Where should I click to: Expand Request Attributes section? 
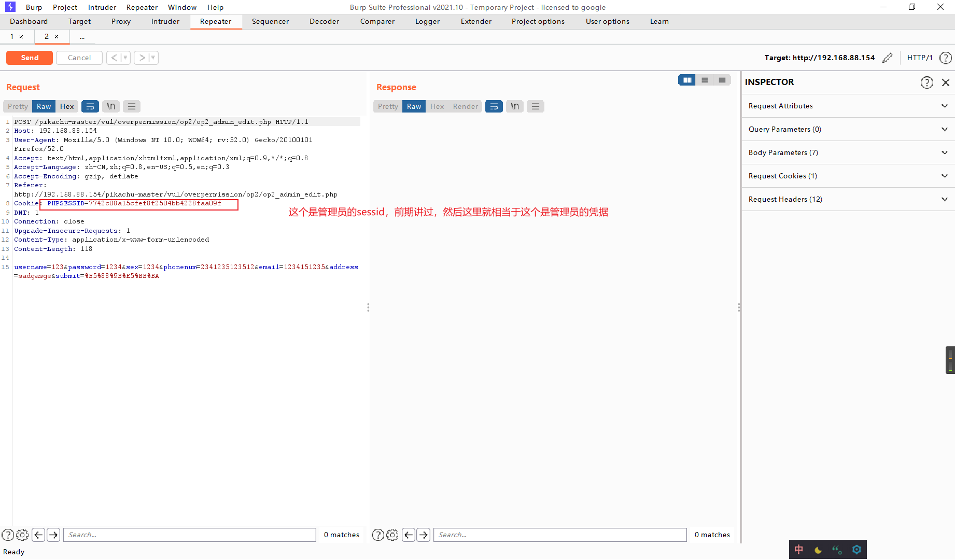point(848,106)
